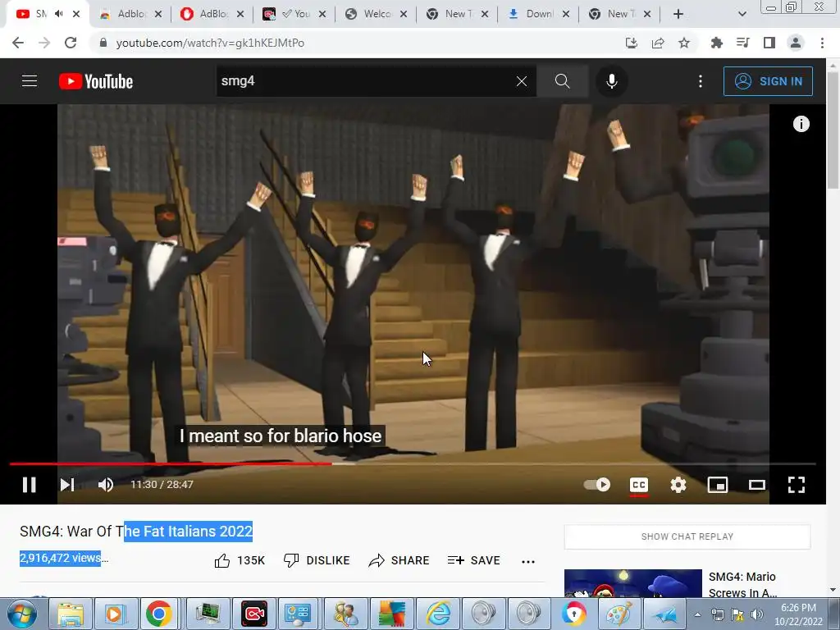Click the SHARE button
The height and width of the screenshot is (630, 840).
[x=399, y=560]
